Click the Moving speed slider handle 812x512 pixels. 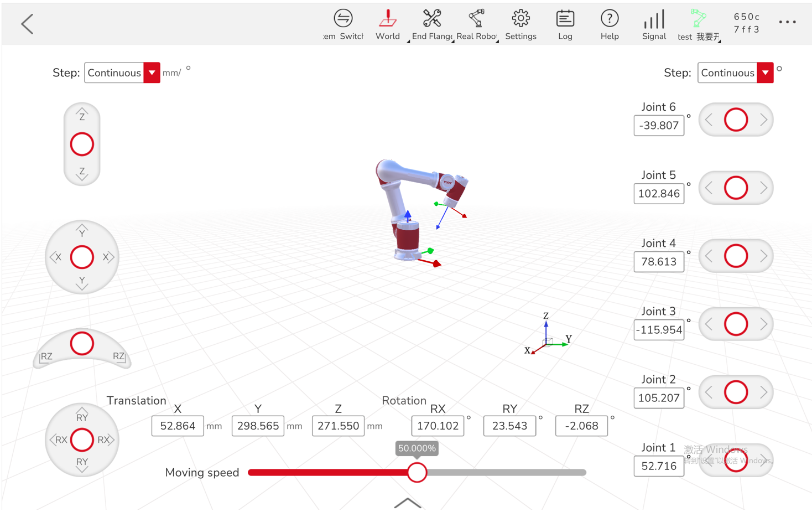(418, 472)
